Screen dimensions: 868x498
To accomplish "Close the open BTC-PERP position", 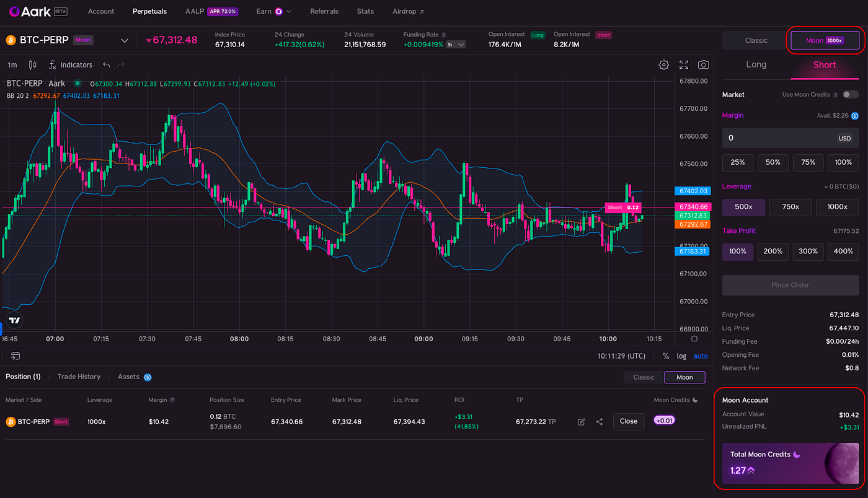I will click(x=628, y=421).
